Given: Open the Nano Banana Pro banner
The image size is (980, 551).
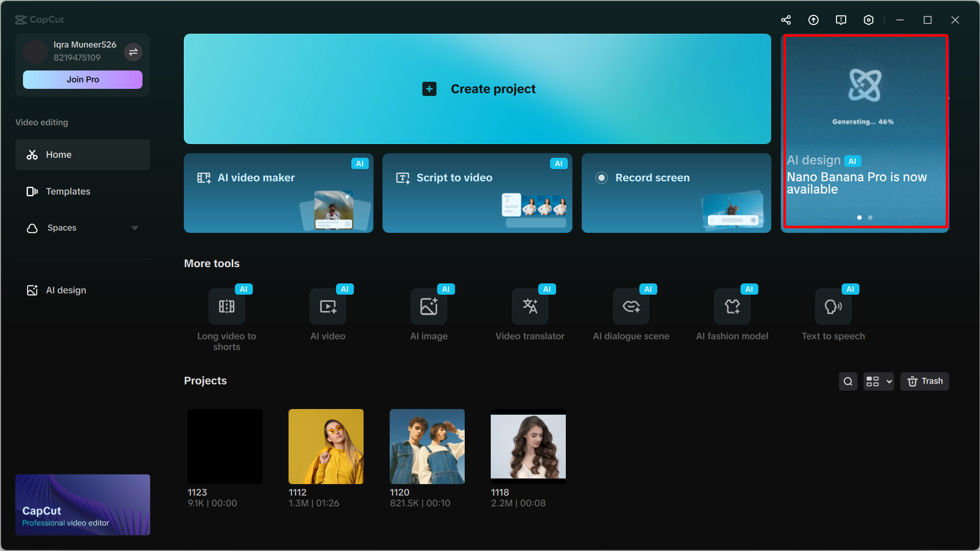Looking at the screenshot, I should pyautogui.click(x=865, y=133).
